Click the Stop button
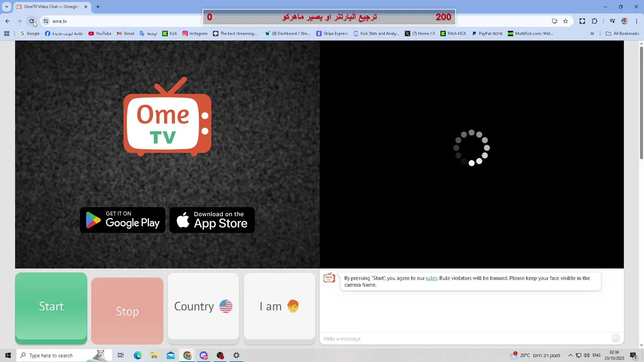644x362 pixels. point(127,311)
